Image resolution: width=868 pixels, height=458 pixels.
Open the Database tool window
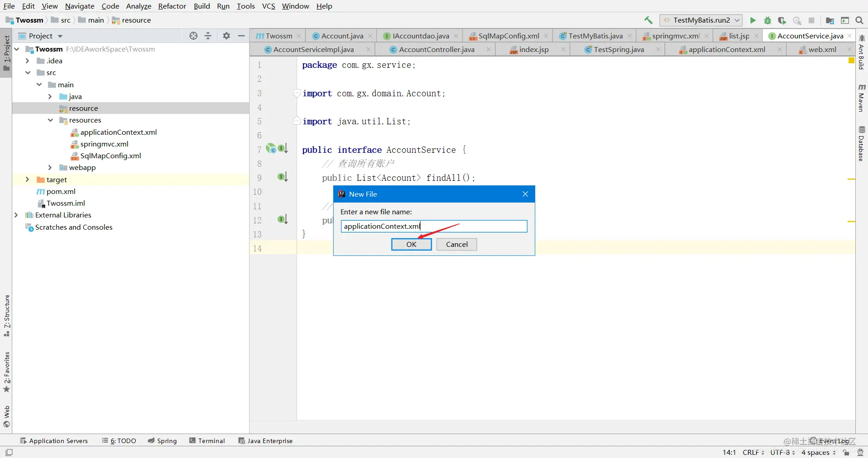tap(862, 143)
